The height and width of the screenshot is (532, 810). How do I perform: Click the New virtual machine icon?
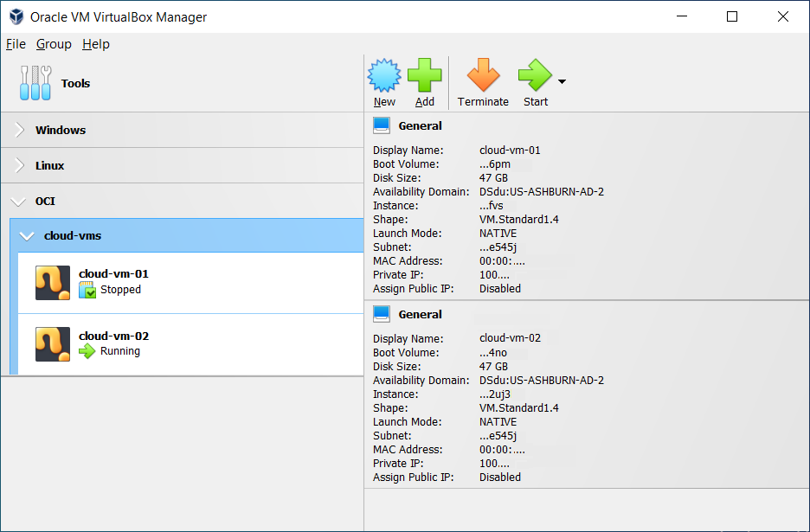click(383, 76)
